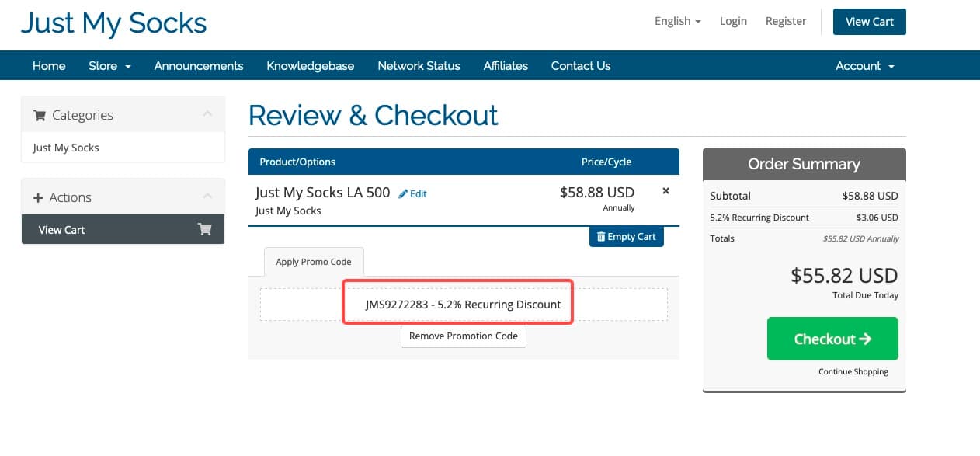This screenshot has width=980, height=456.
Task: Click the trash icon on Empty Cart
Action: pyautogui.click(x=601, y=236)
